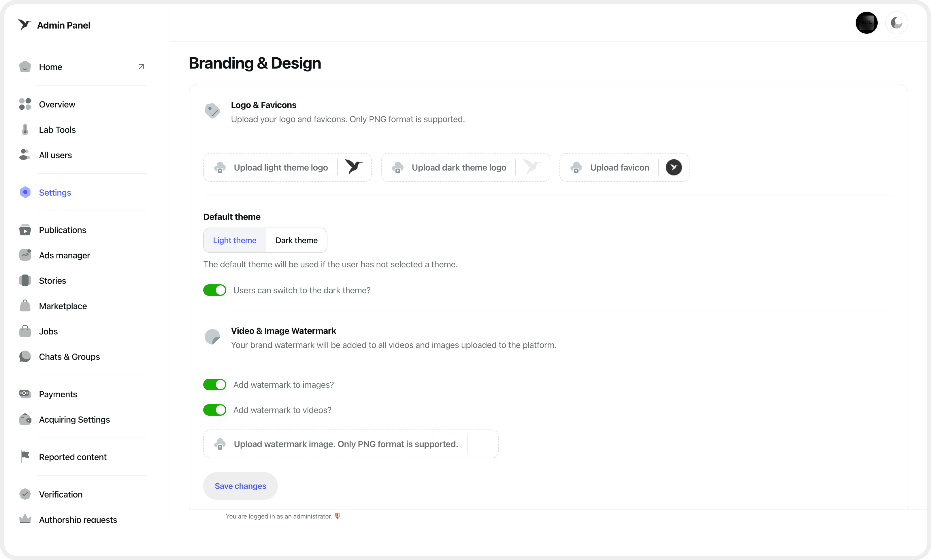The image size is (931, 560).
Task: Click the Home sidebar icon
Action: [x=25, y=67]
